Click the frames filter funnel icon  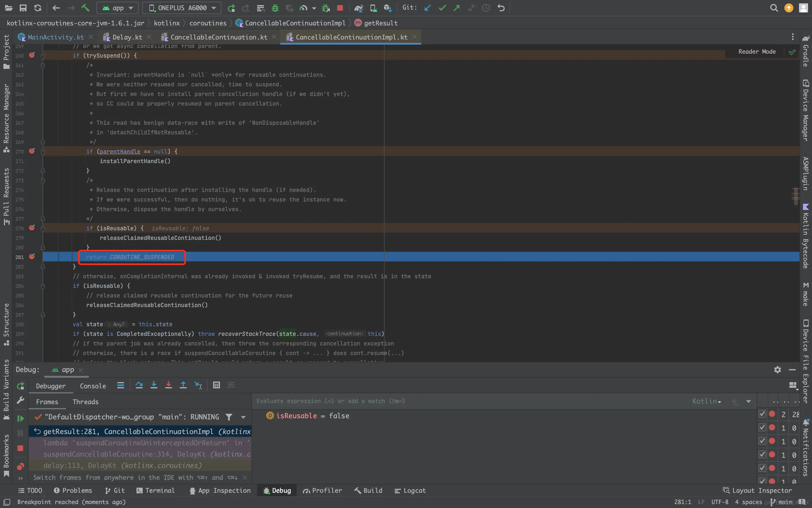pos(229,417)
